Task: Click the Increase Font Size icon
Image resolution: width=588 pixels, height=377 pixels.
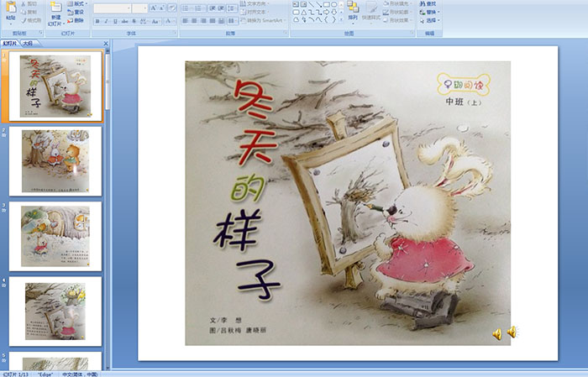Action: pyautogui.click(x=154, y=8)
